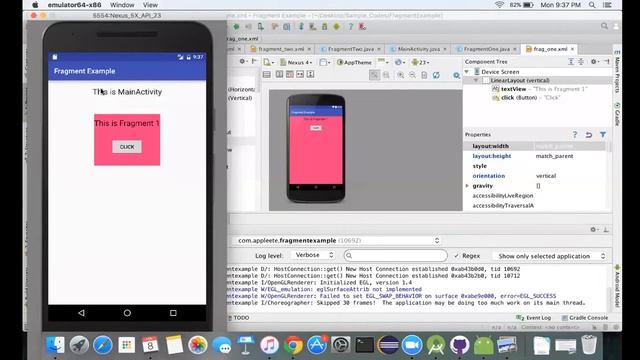640x360 pixels.
Task: Click the undo arrow in Properties header
Action: pyautogui.click(x=589, y=134)
